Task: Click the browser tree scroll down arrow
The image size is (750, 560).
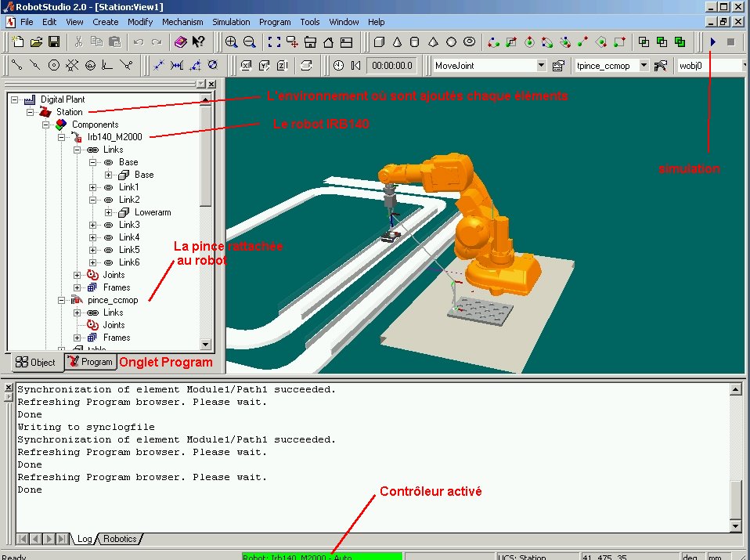Action: click(206, 344)
